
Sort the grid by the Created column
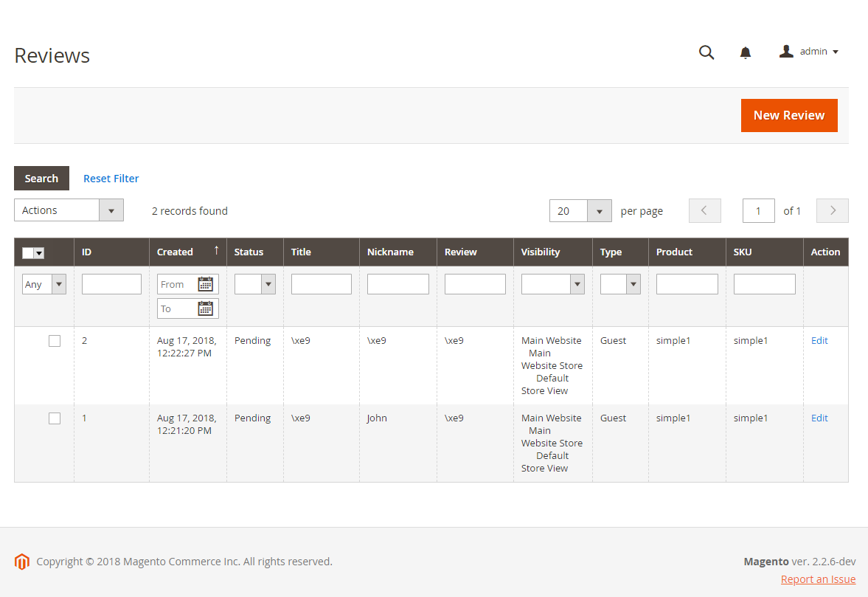175,252
